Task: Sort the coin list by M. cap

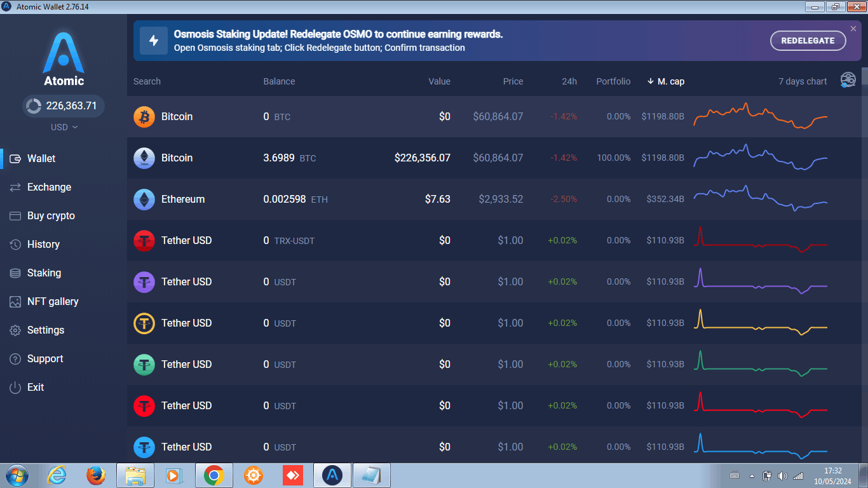Action: [666, 81]
